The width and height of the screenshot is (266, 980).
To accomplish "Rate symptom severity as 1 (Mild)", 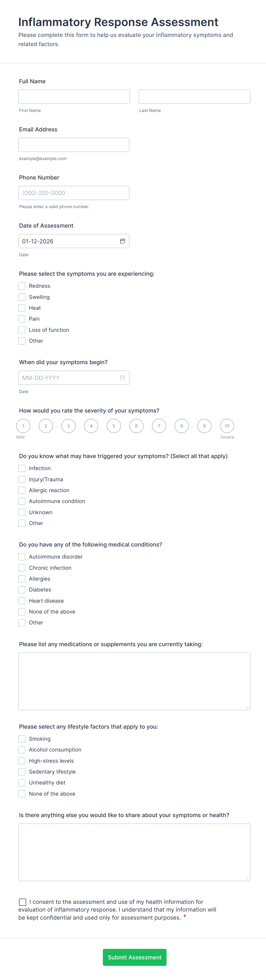I will click(23, 426).
